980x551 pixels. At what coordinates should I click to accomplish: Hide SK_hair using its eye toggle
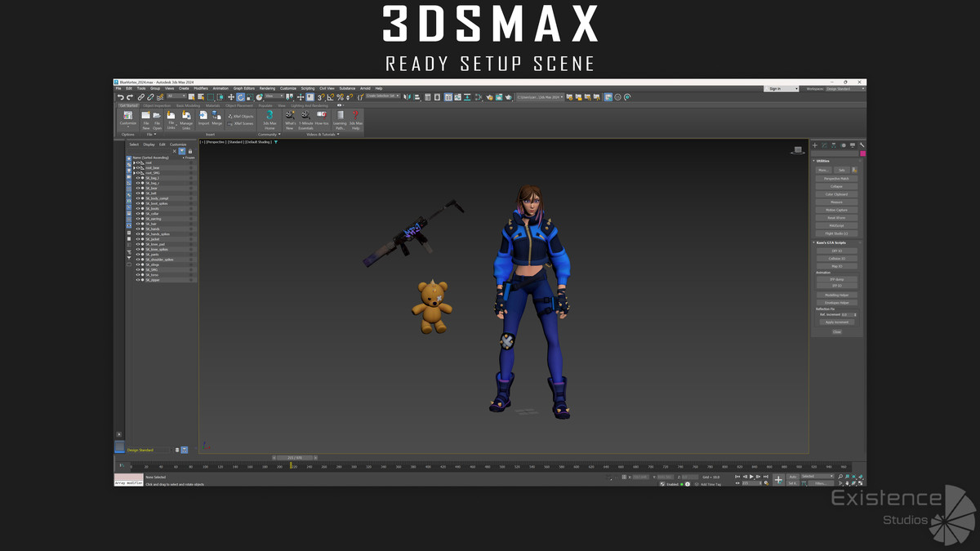[x=138, y=224]
